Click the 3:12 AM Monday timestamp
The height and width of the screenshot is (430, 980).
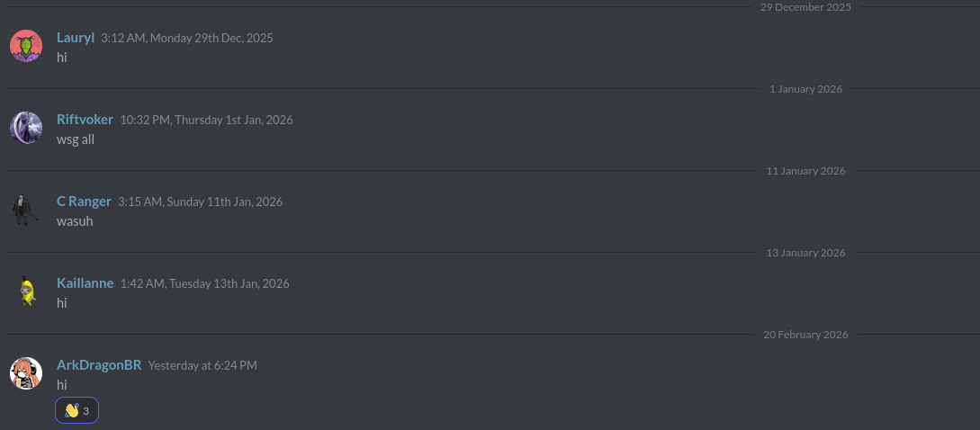tap(187, 38)
